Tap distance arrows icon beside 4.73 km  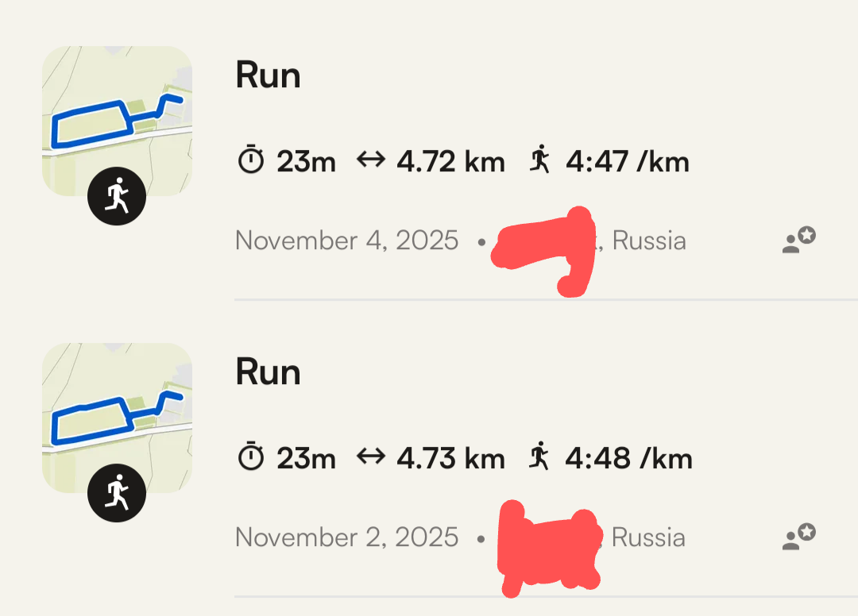(370, 458)
